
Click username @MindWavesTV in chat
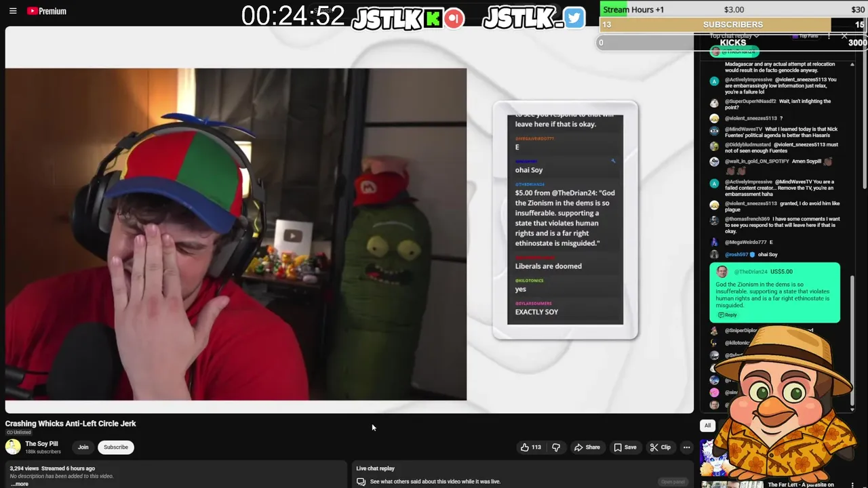[x=743, y=129]
